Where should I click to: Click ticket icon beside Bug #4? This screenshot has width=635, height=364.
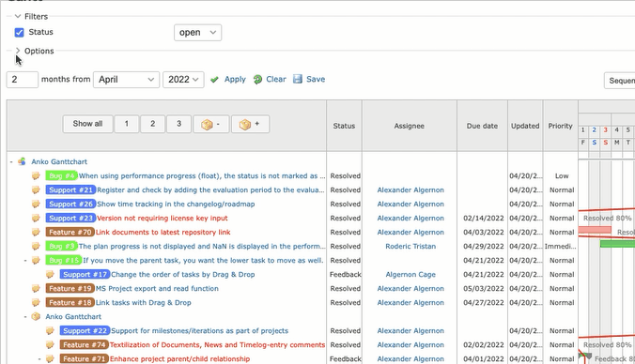pos(36,176)
